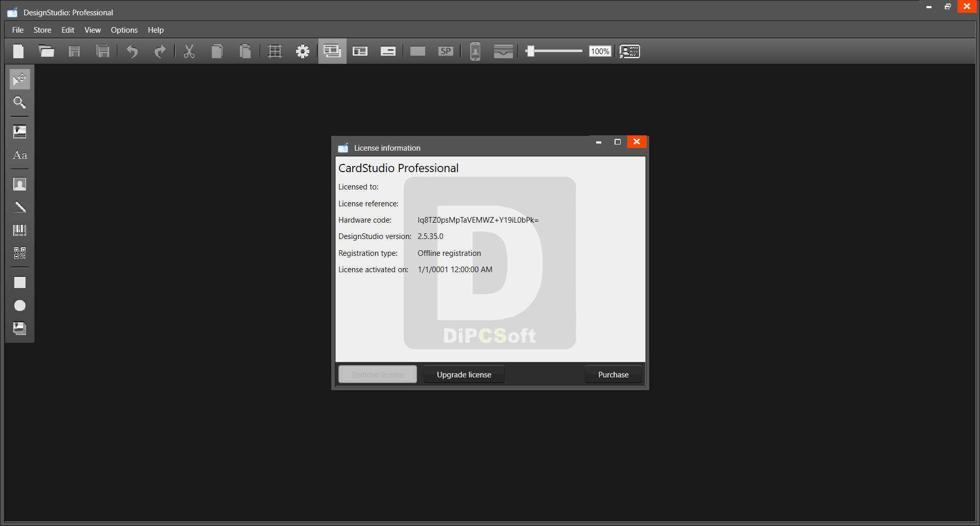The width and height of the screenshot is (980, 526).
Task: Select the Aa text tool
Action: point(20,155)
